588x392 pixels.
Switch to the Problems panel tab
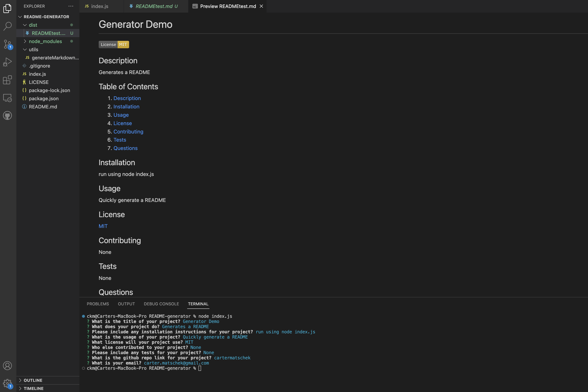click(98, 304)
